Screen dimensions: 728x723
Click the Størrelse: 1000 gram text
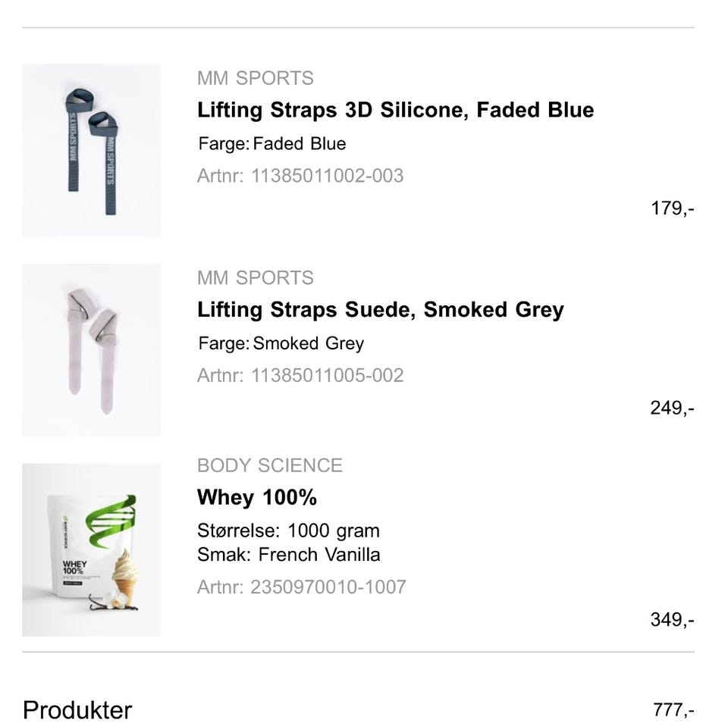click(288, 531)
